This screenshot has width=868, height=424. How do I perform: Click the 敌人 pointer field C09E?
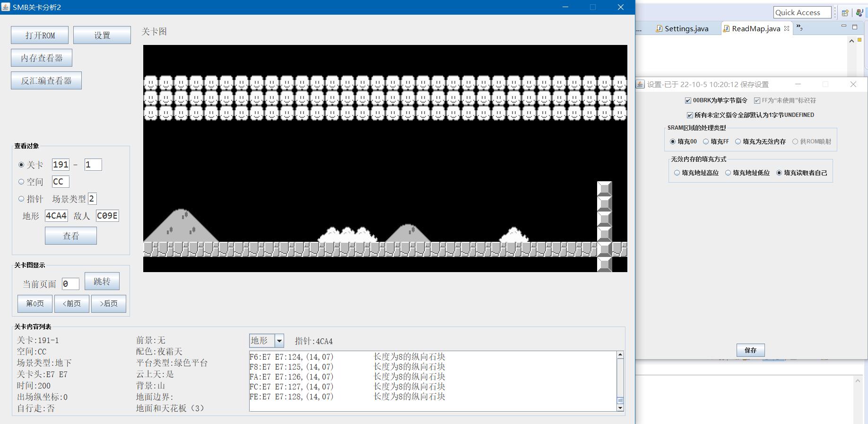(107, 216)
